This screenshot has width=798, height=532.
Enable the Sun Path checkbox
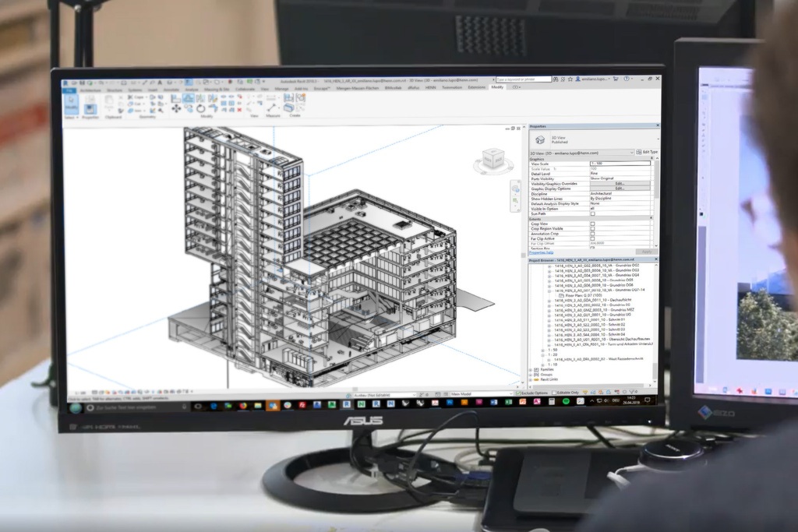592,213
